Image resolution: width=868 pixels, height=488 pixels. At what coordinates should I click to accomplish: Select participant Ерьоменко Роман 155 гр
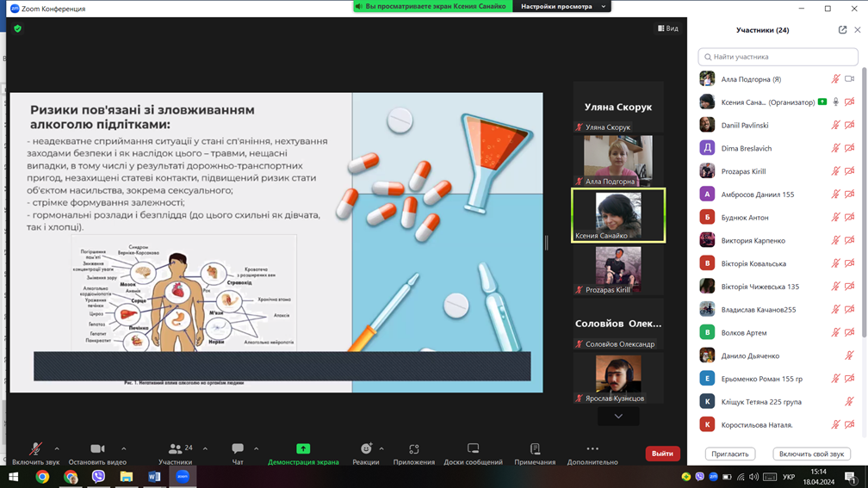778,379
